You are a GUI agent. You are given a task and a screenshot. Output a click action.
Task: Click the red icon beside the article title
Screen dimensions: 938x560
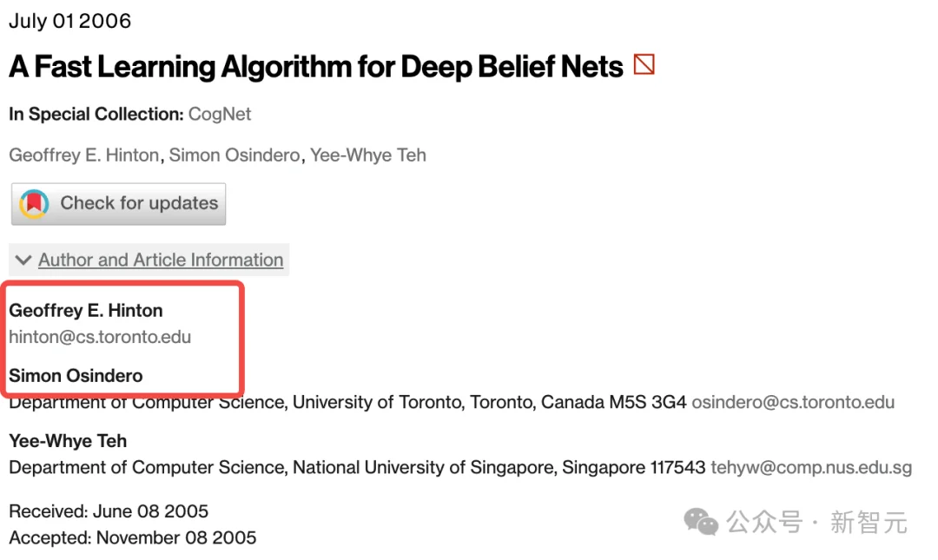(644, 65)
